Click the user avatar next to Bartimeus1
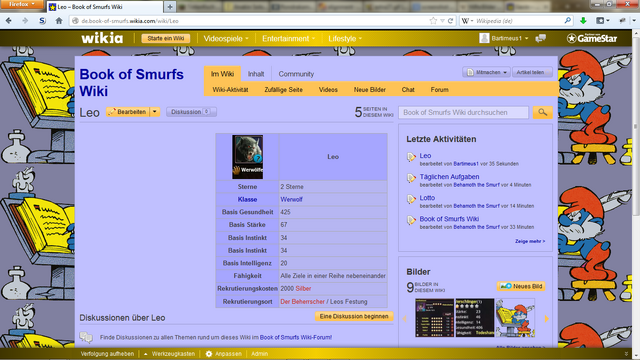Viewport: 640px width, 360px height. (x=484, y=38)
